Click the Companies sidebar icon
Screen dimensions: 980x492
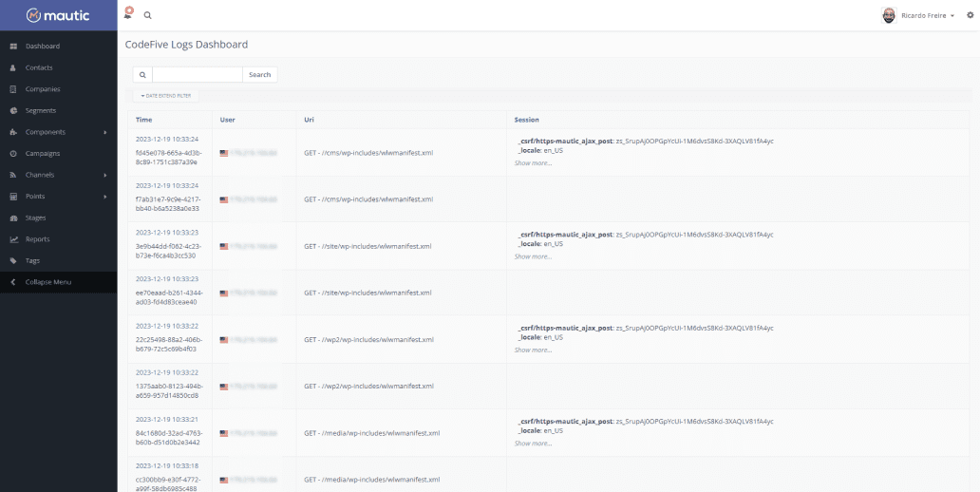[13, 89]
